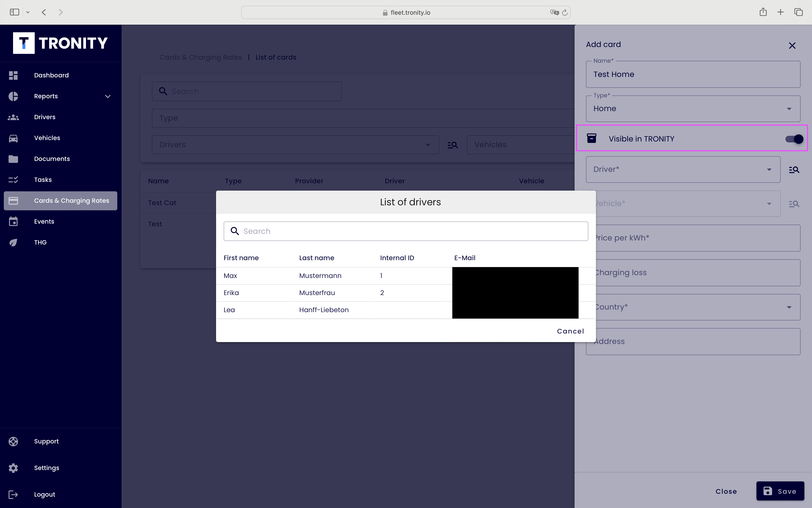
Task: Go back in browser history
Action: pyautogui.click(x=44, y=12)
